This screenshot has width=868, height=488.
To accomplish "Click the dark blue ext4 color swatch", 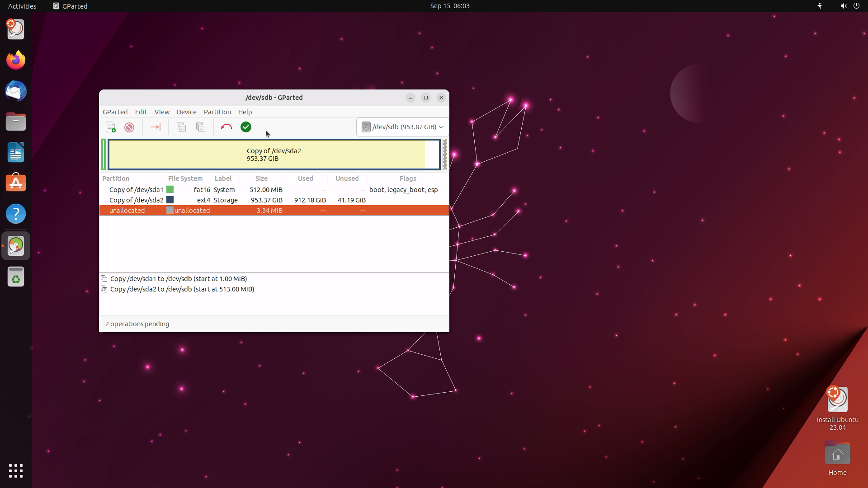I will 170,200.
